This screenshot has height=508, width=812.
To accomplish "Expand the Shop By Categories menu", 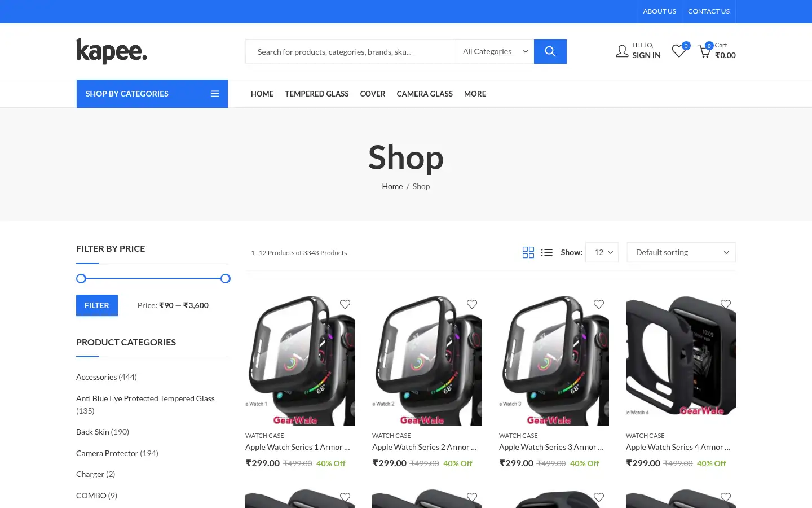I will (x=152, y=94).
